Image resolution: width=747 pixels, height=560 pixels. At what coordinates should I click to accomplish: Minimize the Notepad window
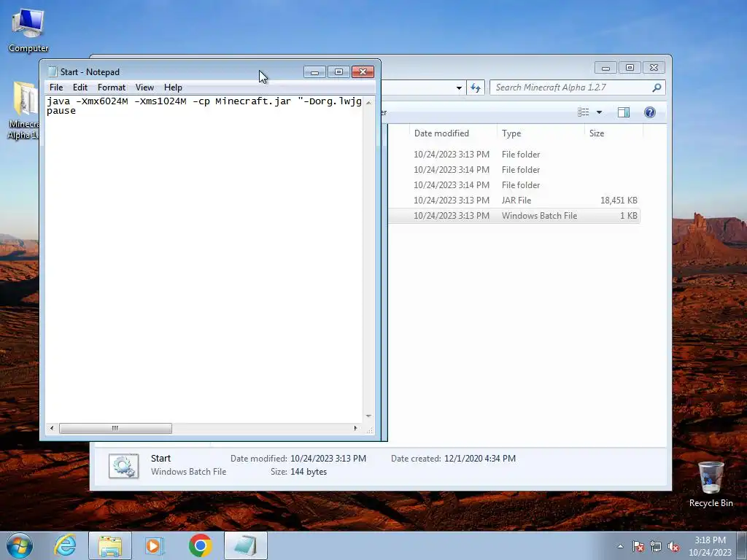(x=314, y=72)
